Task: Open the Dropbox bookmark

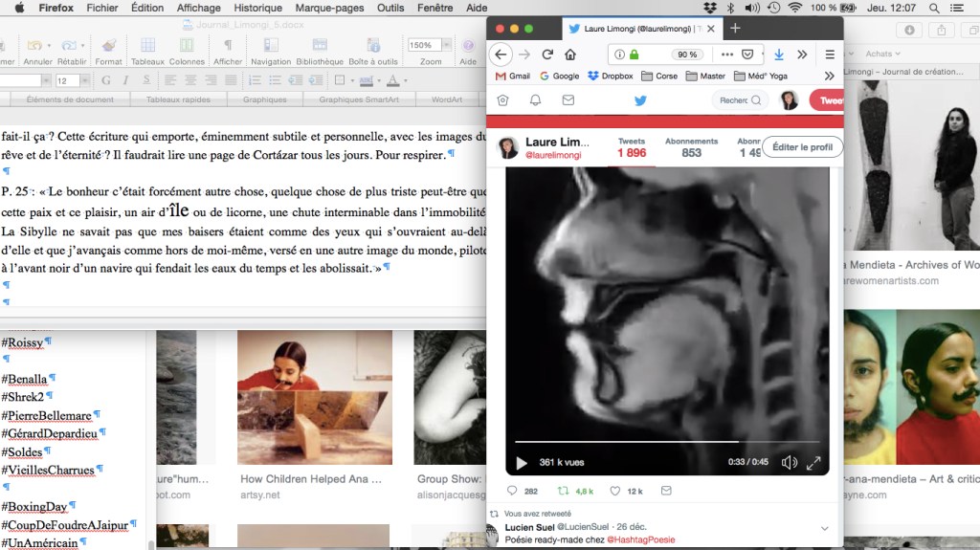Action: pos(610,77)
